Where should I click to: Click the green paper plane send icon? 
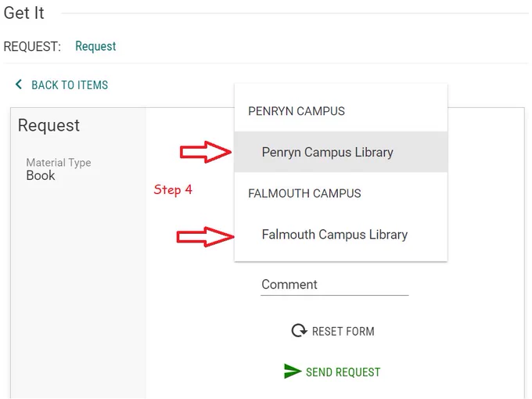click(x=293, y=371)
